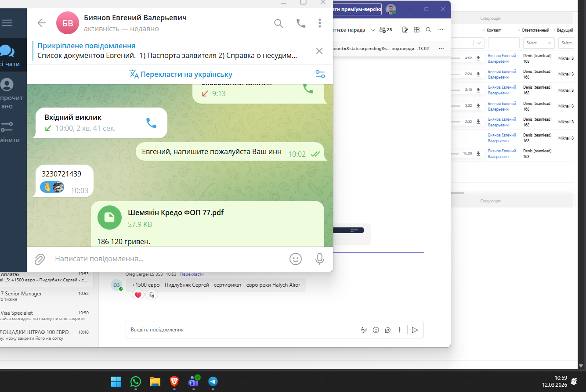Screen dimensions: 586x392
Task: Open the Teams text formatting icon
Action: point(364,330)
